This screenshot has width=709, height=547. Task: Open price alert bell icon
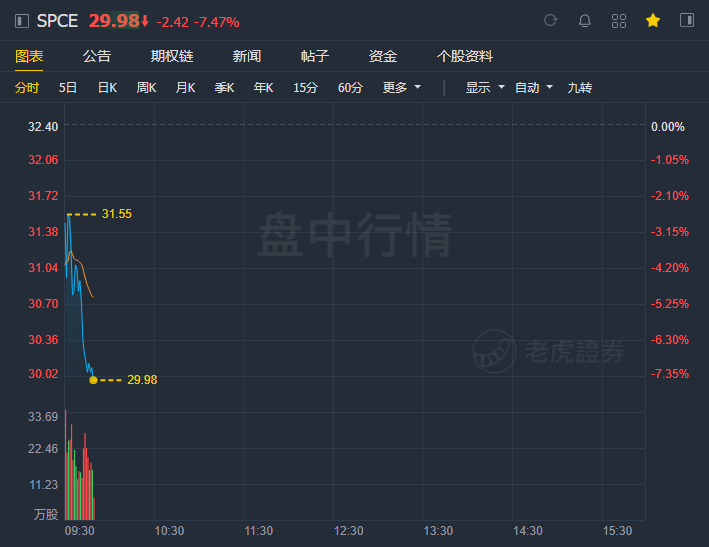(x=585, y=21)
